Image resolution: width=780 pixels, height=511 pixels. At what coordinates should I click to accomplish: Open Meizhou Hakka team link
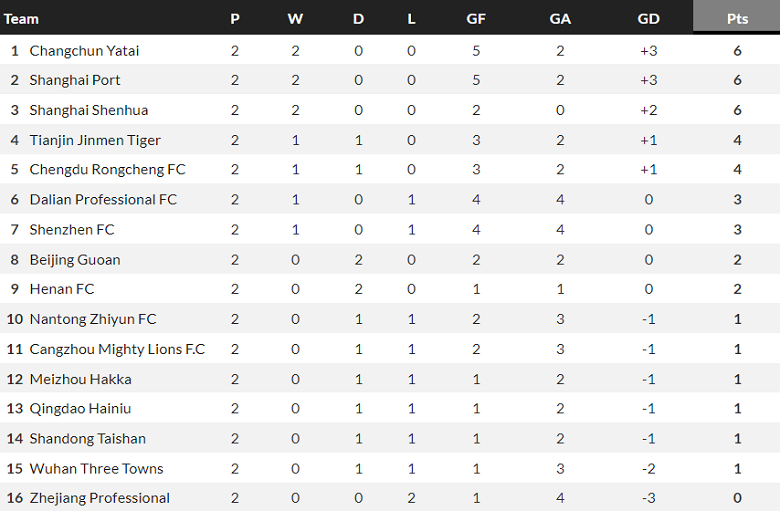pos(80,379)
